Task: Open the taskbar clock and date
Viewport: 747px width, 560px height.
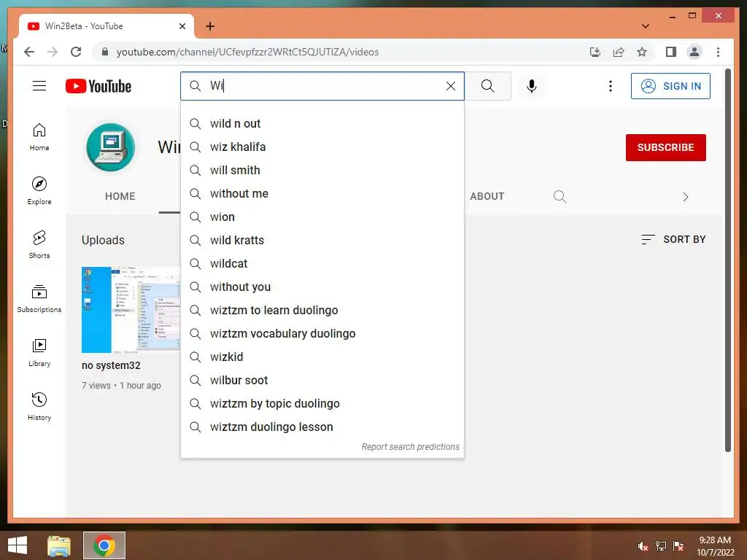Action: (x=715, y=546)
